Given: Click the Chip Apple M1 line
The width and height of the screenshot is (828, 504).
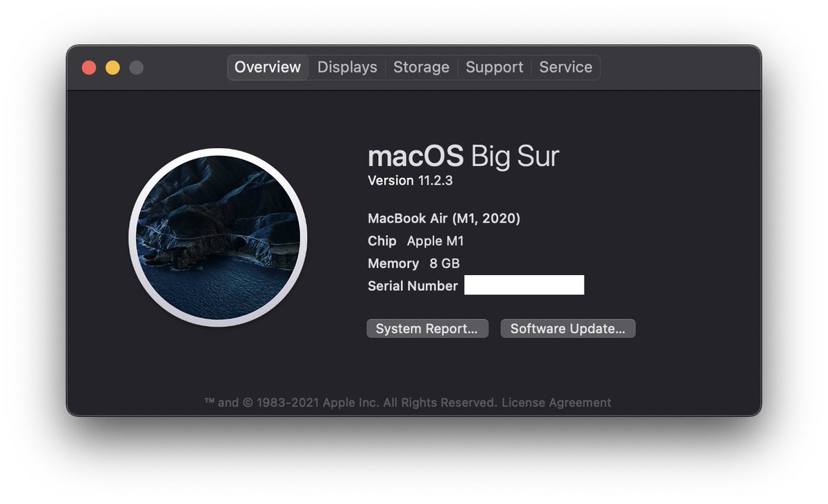Looking at the screenshot, I should click(416, 241).
